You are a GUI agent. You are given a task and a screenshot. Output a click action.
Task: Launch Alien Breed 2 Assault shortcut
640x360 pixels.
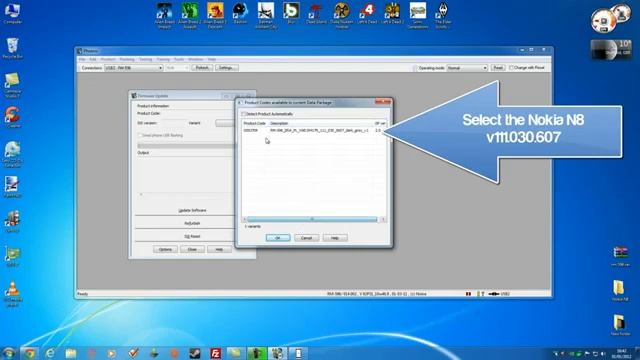click(190, 16)
